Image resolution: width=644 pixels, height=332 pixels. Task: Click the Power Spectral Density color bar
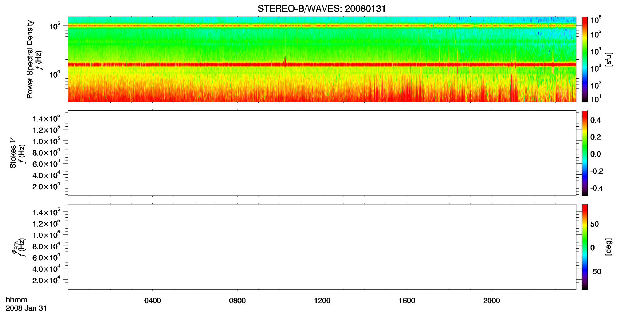(585, 59)
